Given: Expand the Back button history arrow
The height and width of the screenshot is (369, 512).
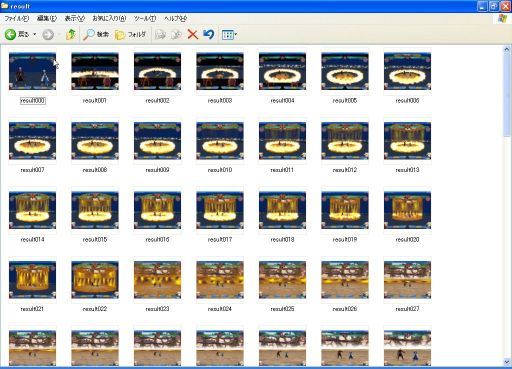Looking at the screenshot, I should [x=35, y=34].
